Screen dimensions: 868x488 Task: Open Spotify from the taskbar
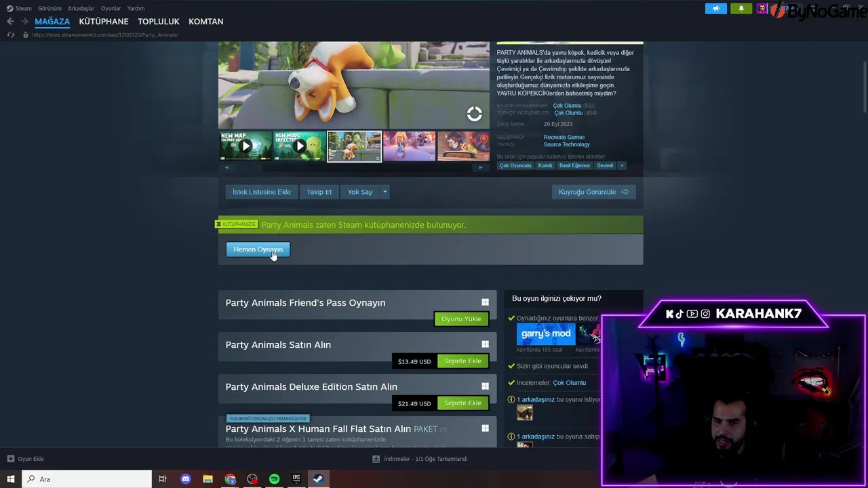click(x=274, y=479)
